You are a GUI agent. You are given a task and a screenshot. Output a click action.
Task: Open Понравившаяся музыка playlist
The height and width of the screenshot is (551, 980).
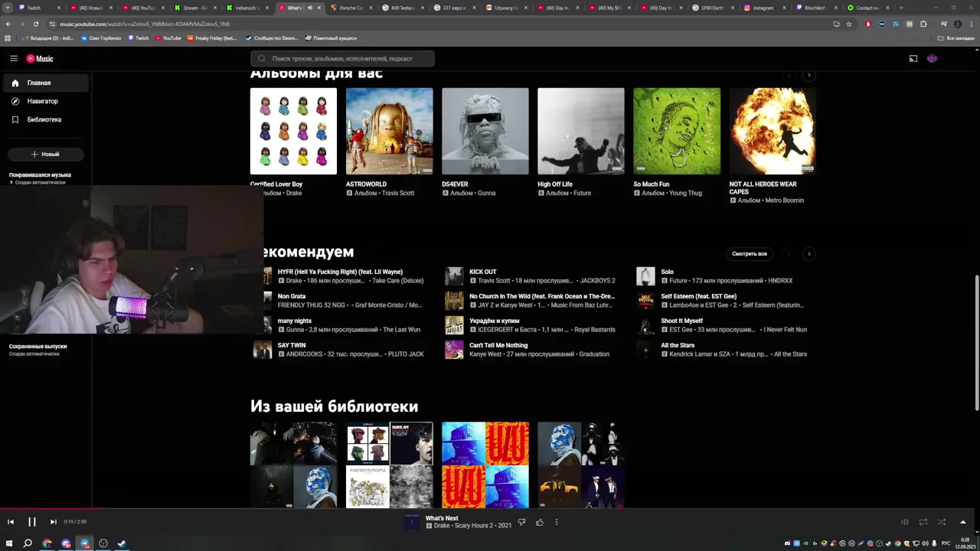click(40, 178)
